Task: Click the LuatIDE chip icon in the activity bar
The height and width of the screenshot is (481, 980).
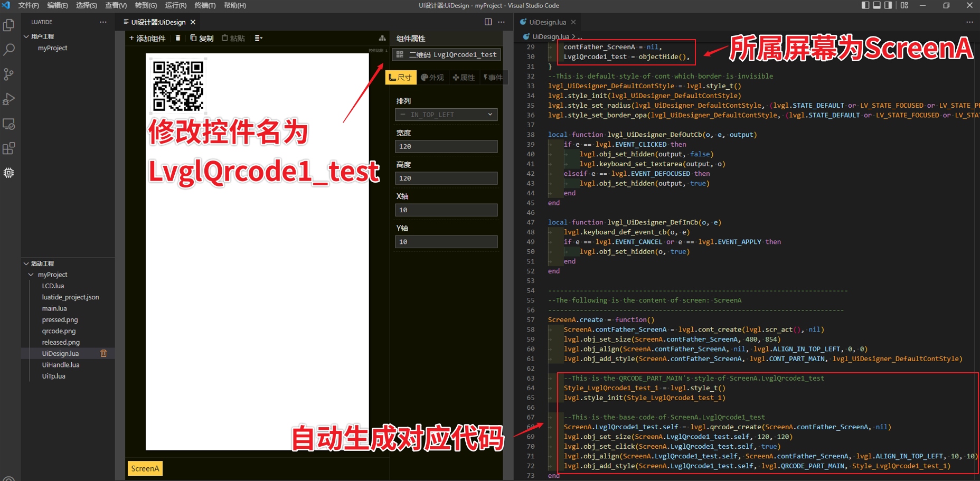Action: (x=8, y=173)
